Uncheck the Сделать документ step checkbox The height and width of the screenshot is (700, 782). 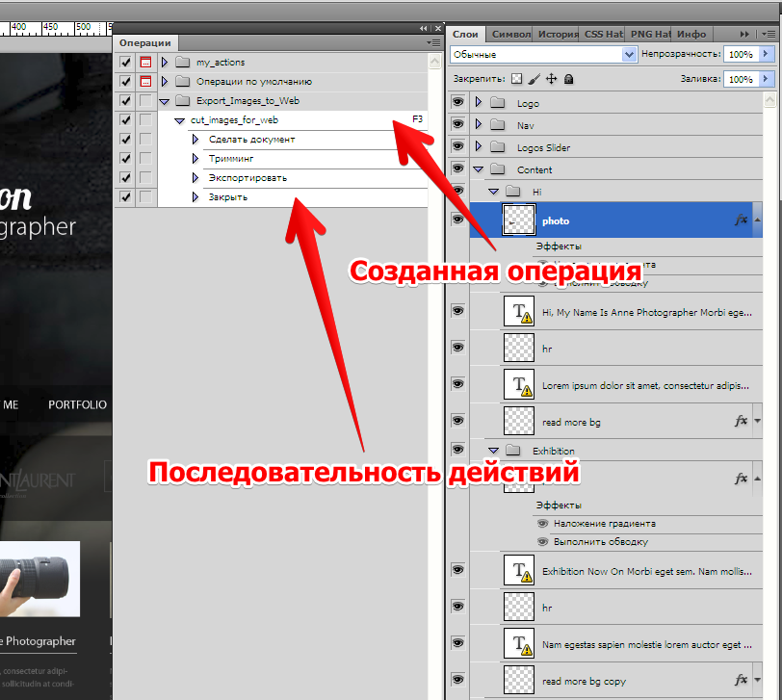click(125, 139)
